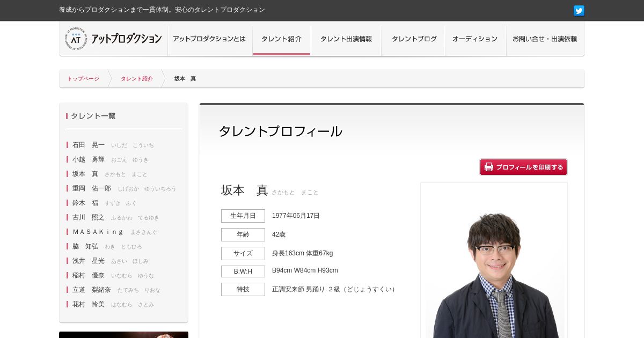Viewport: 644px width, 338px height.
Task: Click the B:W:H label box
Action: point(243,271)
